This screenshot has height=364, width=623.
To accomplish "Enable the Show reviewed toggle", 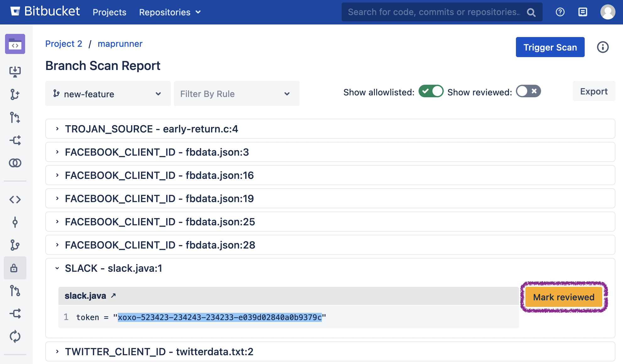I will (528, 91).
